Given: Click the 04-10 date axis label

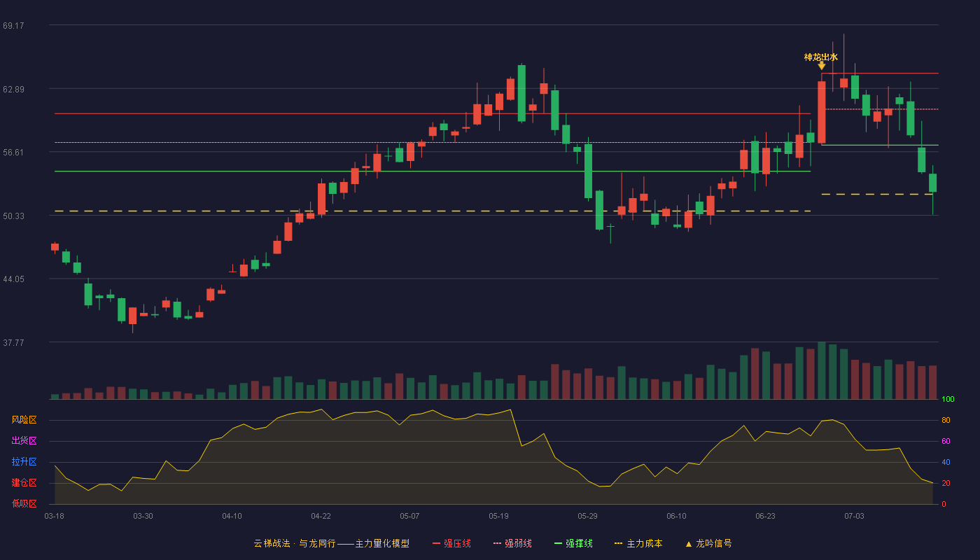Looking at the screenshot, I should tap(232, 516).
